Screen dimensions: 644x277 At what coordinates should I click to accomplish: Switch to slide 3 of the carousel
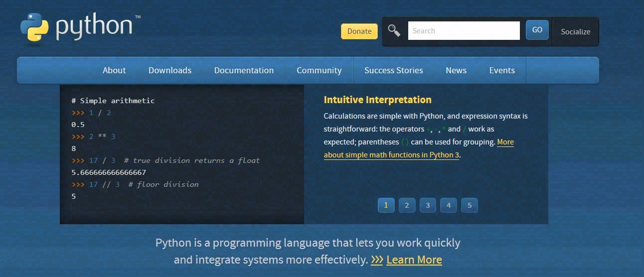point(428,205)
